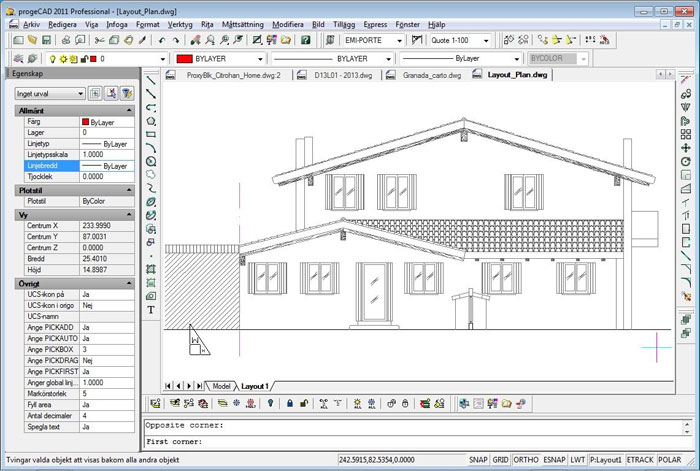Select the Rotate tool in the modify toolbar
Image resolution: width=700 pixels, height=471 pixels.
point(686,161)
